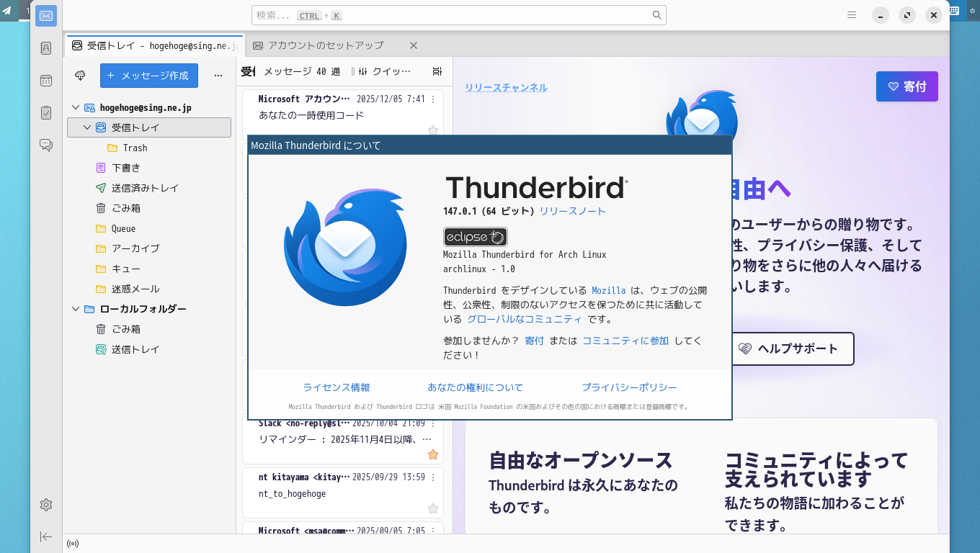Star the nt_to_hogehoge message
This screenshot has height=553, width=980.
point(433,508)
